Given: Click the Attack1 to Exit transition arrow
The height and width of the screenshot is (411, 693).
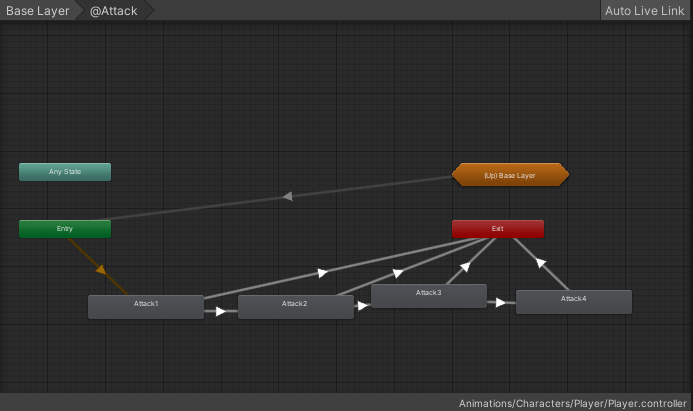Looking at the screenshot, I should (323, 273).
